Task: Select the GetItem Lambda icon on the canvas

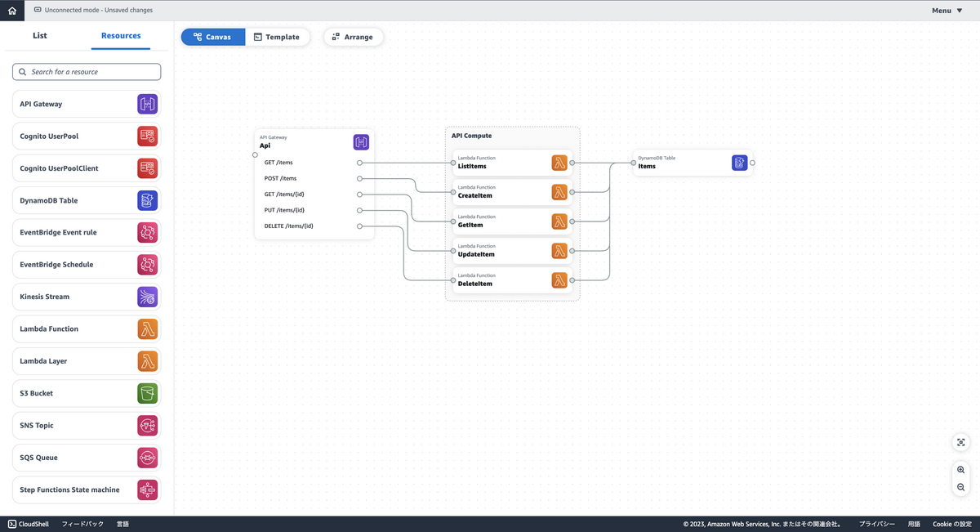Action: [559, 221]
